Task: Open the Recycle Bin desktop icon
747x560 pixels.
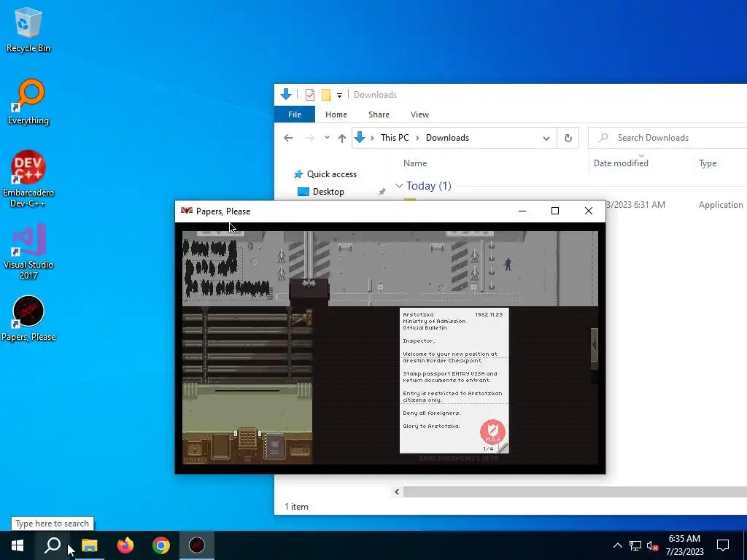Action: [x=28, y=29]
